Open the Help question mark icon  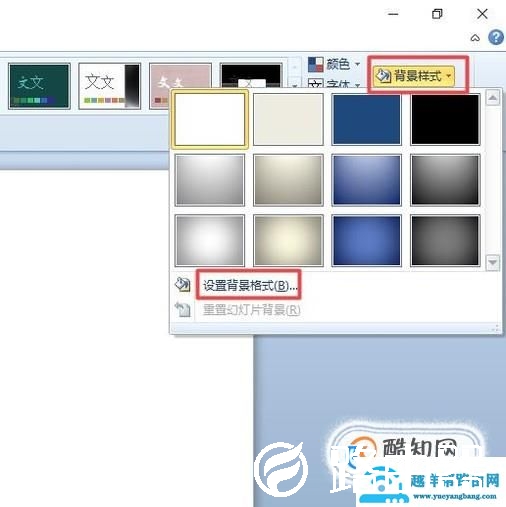pyautogui.click(x=496, y=37)
